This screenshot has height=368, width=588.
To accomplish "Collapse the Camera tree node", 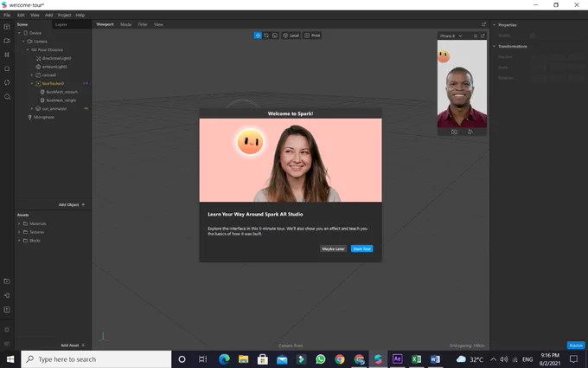I will pos(23,42).
